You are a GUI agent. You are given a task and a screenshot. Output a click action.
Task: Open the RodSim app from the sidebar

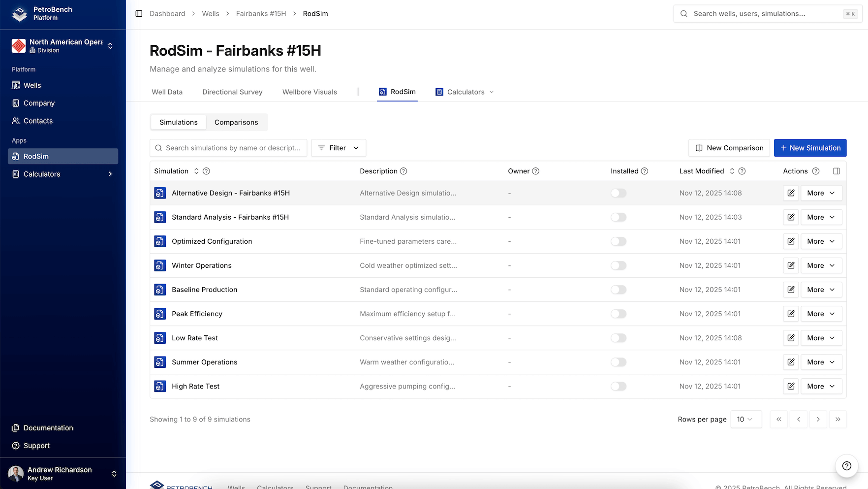click(36, 156)
